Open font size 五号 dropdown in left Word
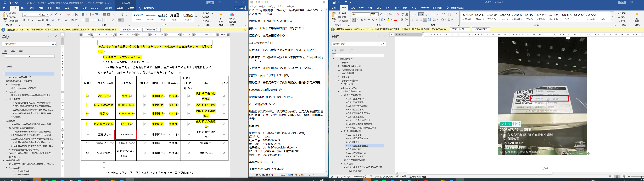This screenshot has width=644, height=181. coord(48,15)
